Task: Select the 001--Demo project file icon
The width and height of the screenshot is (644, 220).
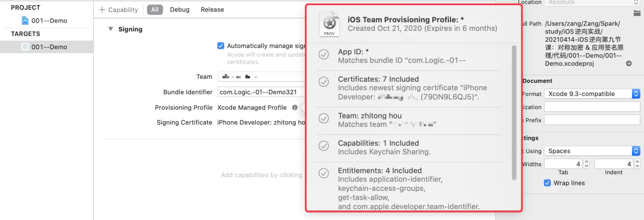Action: point(25,21)
